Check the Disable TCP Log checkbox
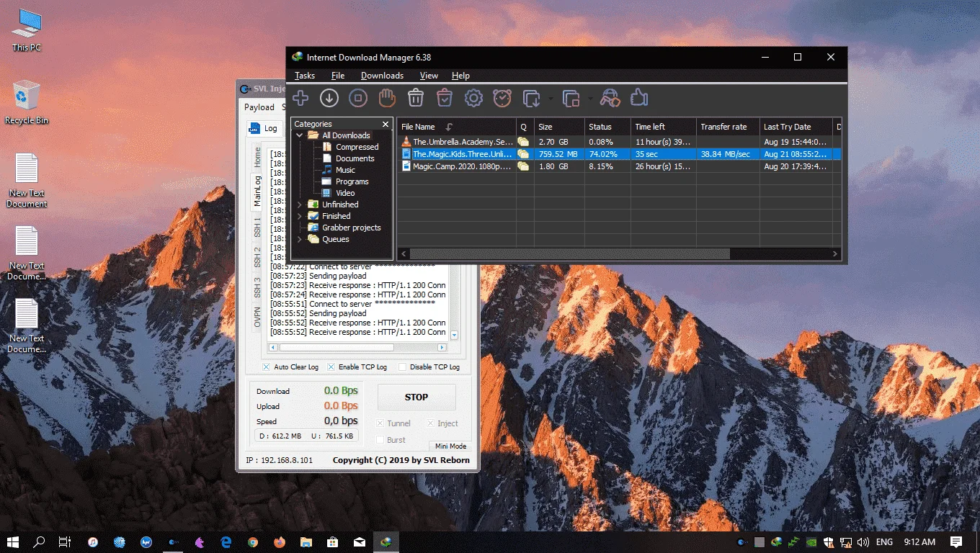 point(402,367)
